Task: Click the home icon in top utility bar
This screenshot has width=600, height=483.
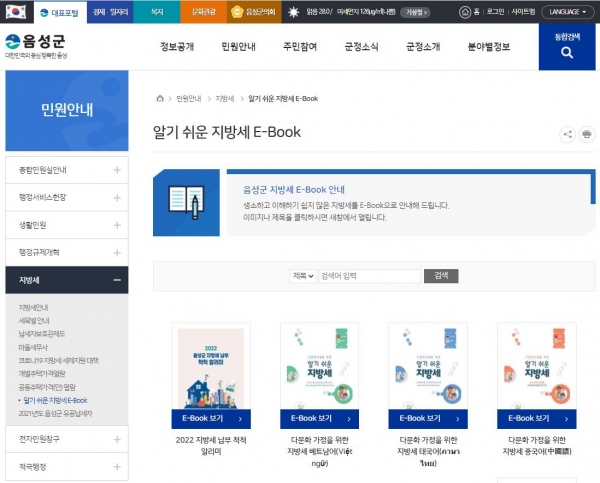Action: coord(466,12)
